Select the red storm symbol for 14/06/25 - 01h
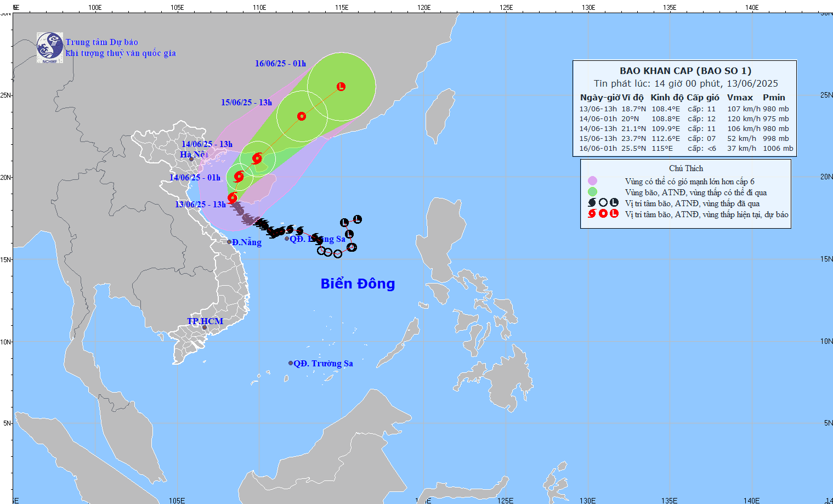 pyautogui.click(x=239, y=177)
